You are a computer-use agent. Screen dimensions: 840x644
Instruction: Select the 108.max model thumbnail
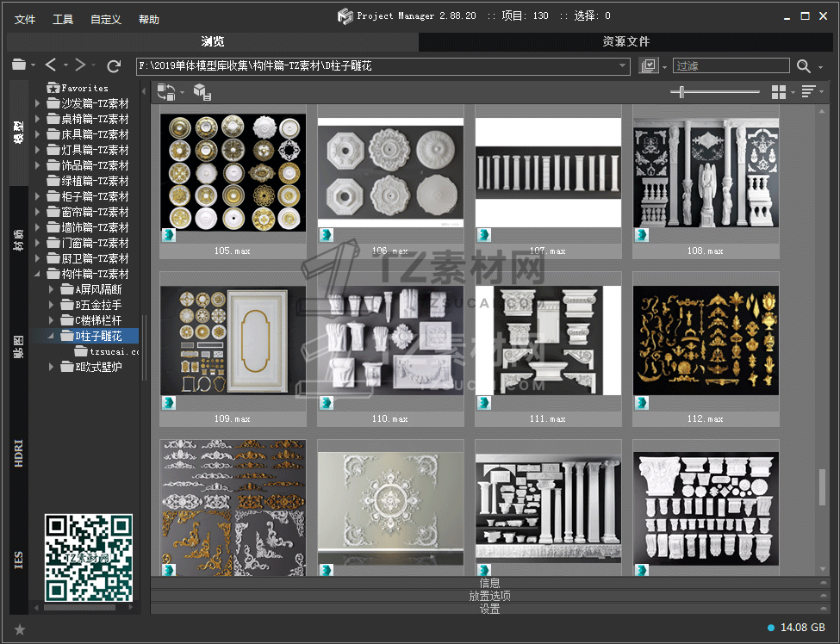pyautogui.click(x=706, y=172)
